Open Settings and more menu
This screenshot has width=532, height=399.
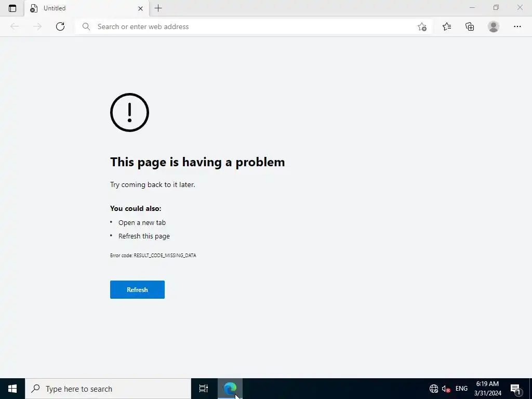[x=517, y=26]
